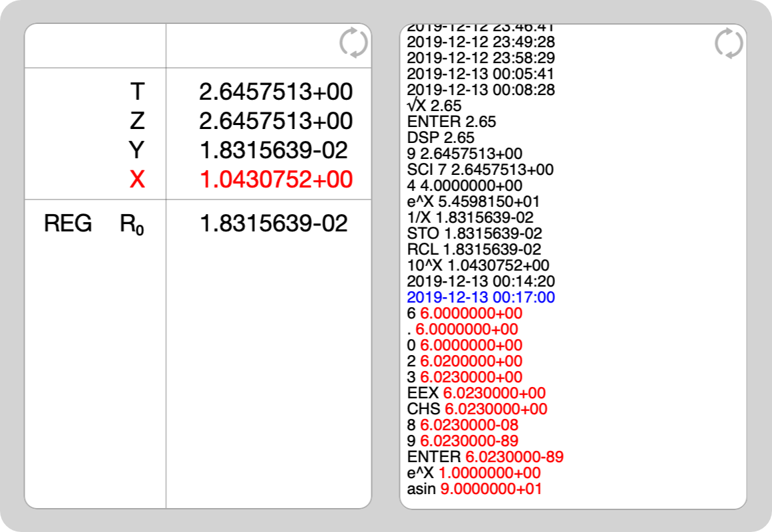Click the refresh icon in the stack panel
Viewport: 772px width, 532px height.
coord(353,44)
